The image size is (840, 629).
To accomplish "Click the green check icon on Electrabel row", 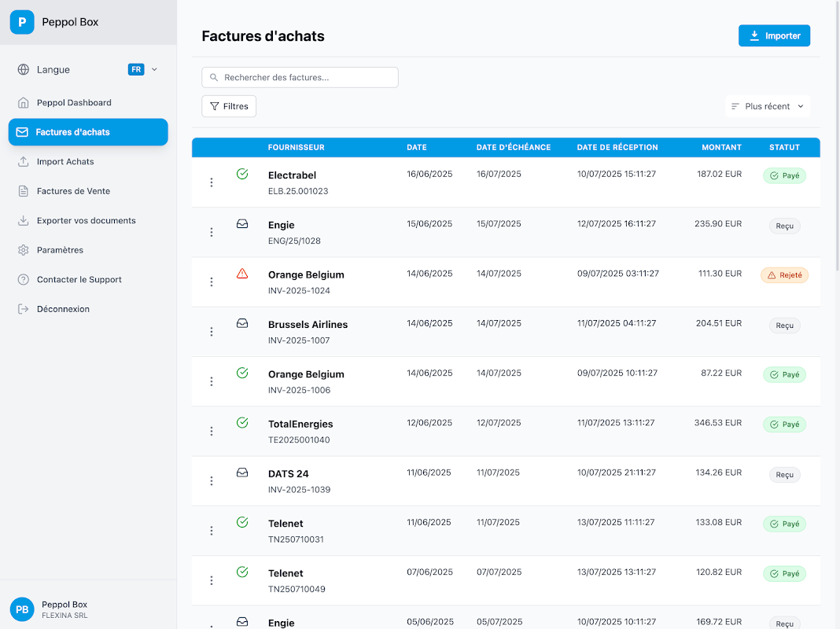I will pos(242,174).
